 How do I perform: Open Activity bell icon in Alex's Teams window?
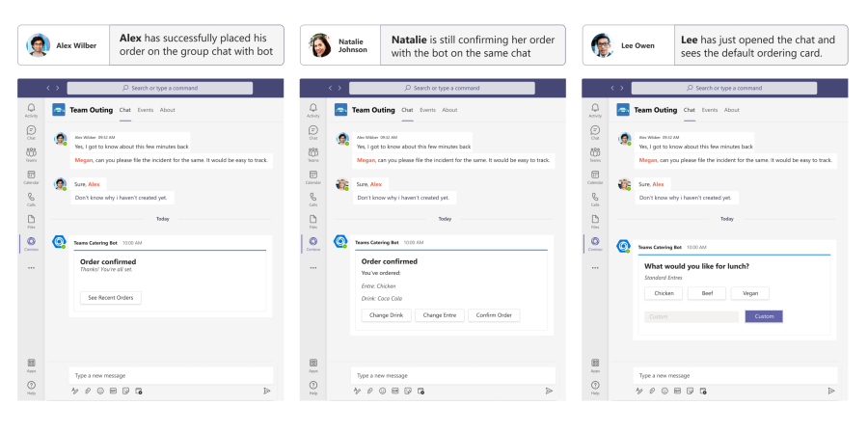[x=31, y=110]
